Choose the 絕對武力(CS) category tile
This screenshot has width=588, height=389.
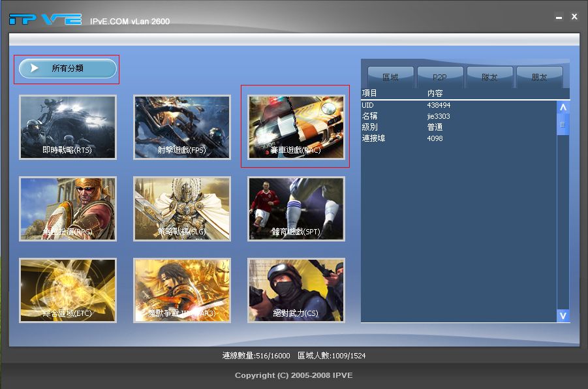[296, 290]
